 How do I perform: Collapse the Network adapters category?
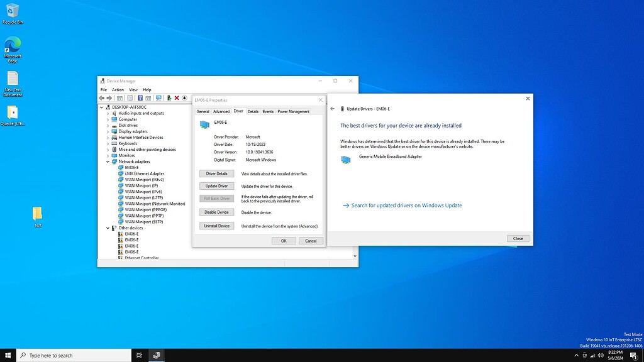click(107, 162)
